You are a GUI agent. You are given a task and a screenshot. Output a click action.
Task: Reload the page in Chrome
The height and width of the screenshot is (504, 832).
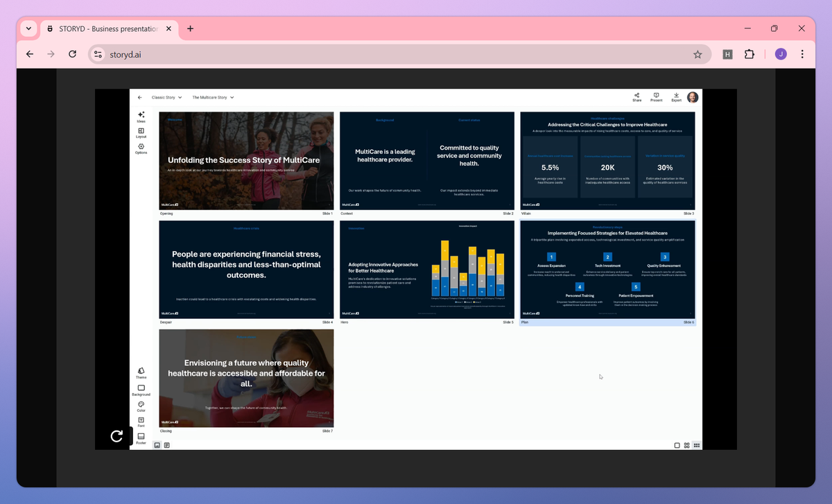72,54
